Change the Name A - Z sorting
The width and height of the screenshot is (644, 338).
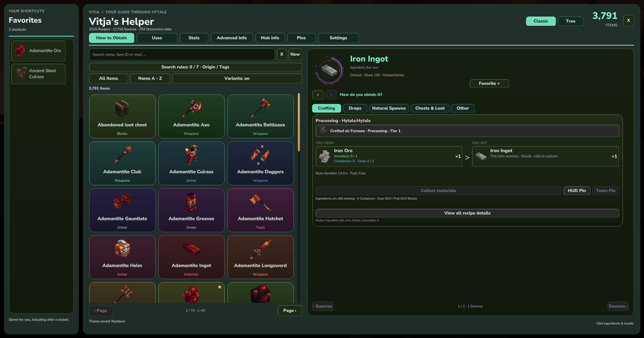coord(150,78)
